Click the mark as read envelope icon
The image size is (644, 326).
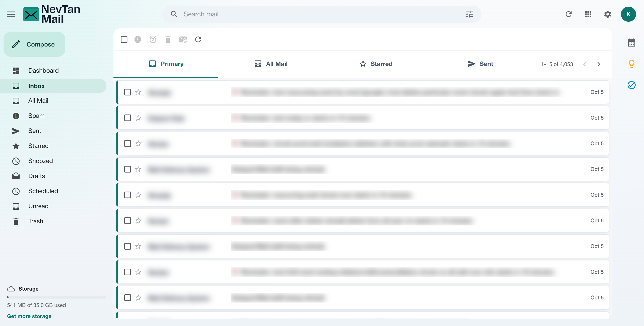tap(183, 39)
